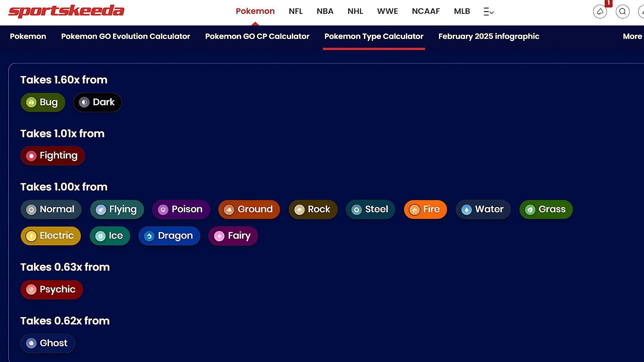Click the Electric type bolt icon

pos(31,236)
